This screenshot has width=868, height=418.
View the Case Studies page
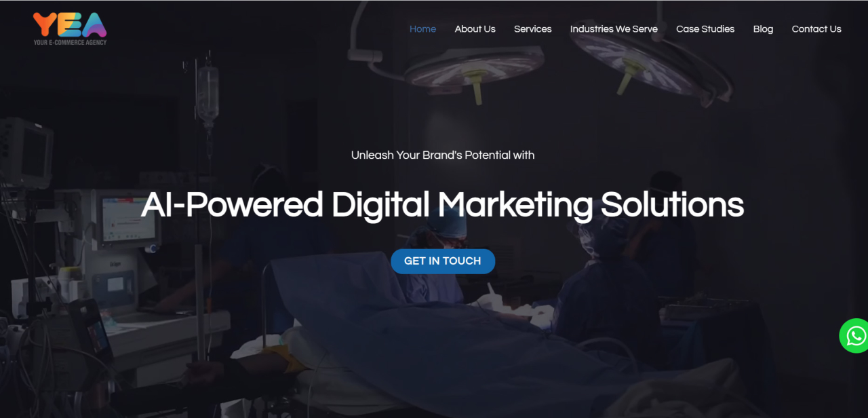[x=705, y=28]
